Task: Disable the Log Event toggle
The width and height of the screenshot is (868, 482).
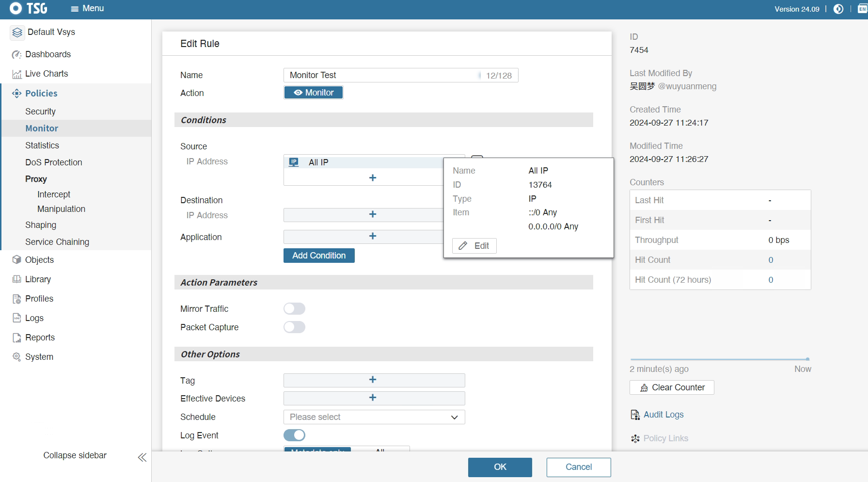Action: (x=294, y=435)
